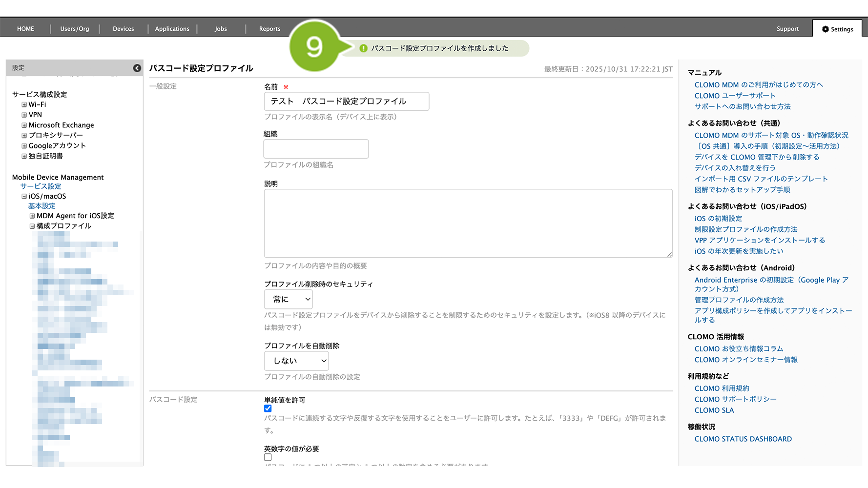Click into the 組織 text field
The image size is (868, 488).
tap(316, 149)
